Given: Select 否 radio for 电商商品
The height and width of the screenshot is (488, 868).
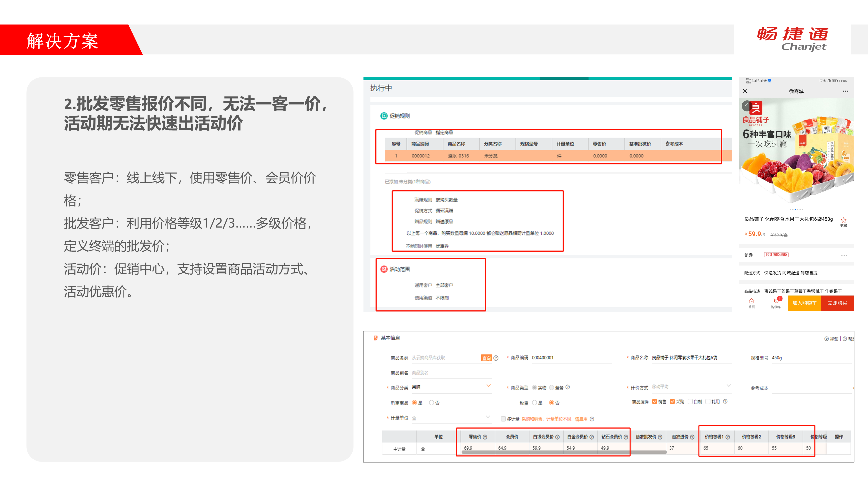Looking at the screenshot, I should [431, 403].
